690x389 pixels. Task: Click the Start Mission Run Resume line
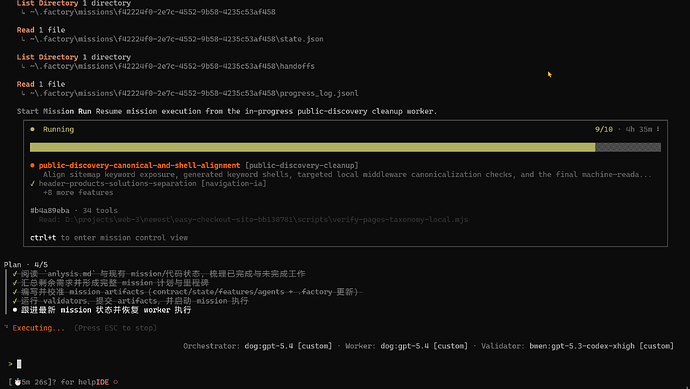(227, 111)
